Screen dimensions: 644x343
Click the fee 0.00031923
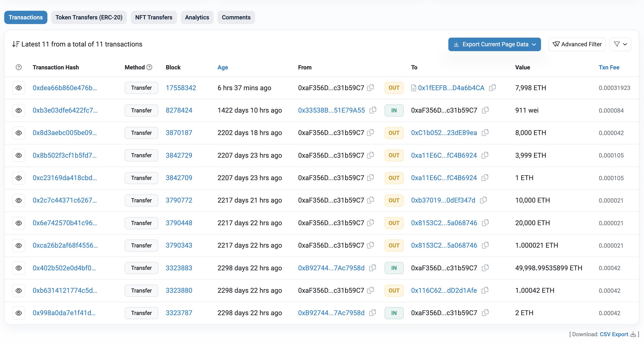615,88
